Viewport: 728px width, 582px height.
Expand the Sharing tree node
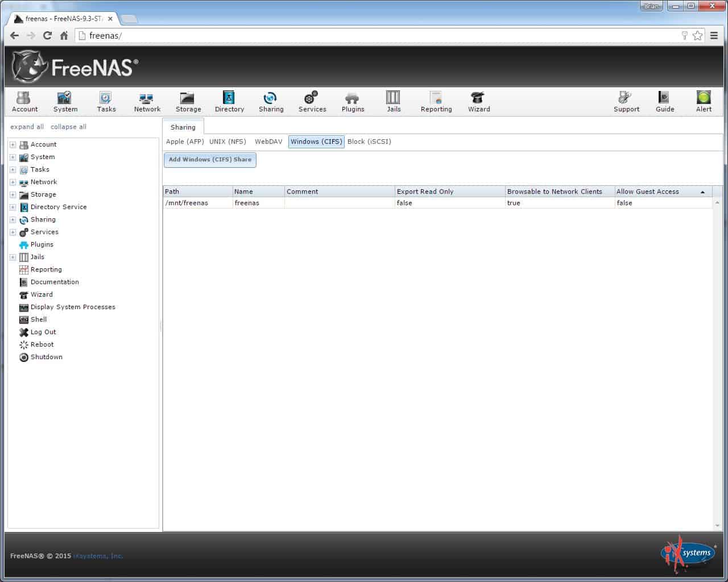(x=13, y=219)
